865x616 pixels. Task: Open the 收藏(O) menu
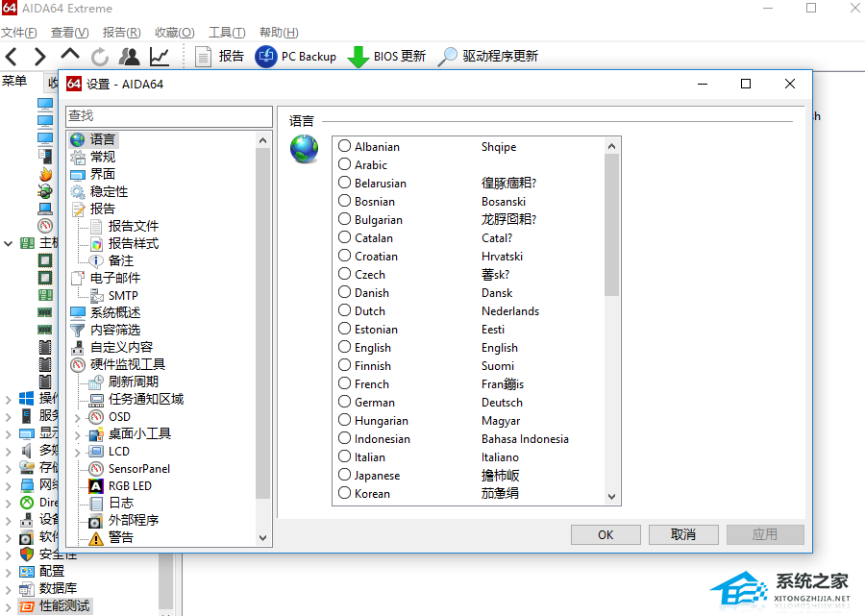point(174,33)
